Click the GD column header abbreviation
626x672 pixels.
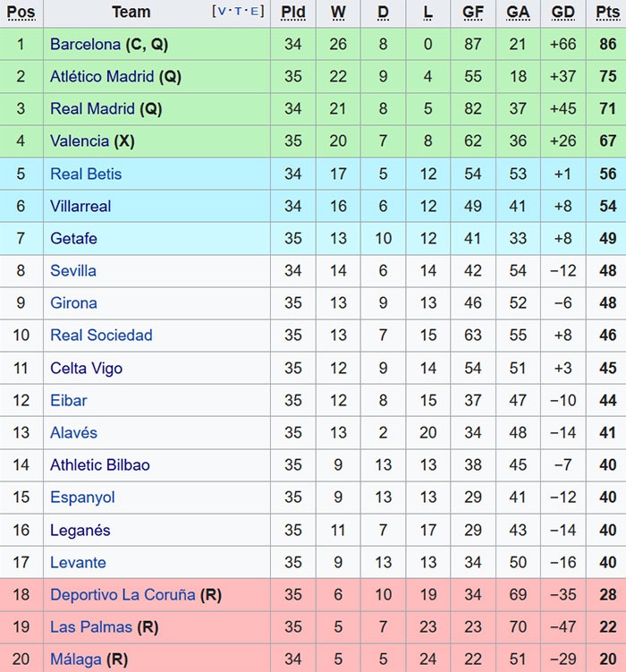563,12
